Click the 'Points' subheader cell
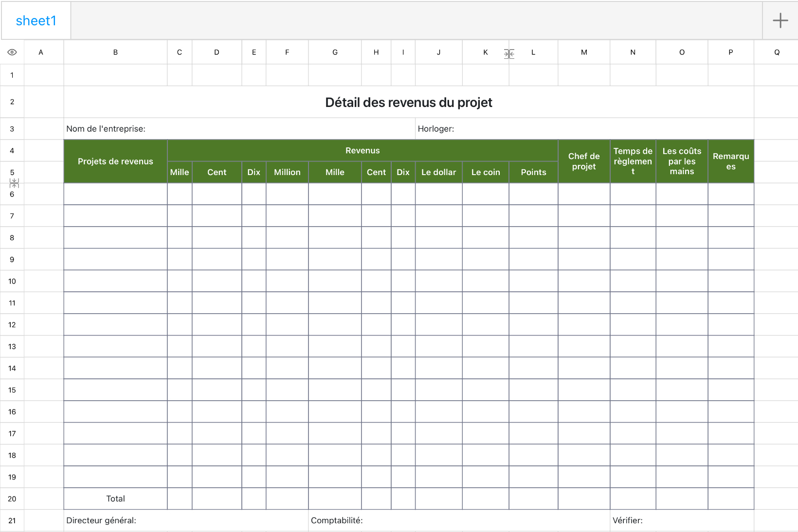The image size is (798, 532). pyautogui.click(x=533, y=172)
